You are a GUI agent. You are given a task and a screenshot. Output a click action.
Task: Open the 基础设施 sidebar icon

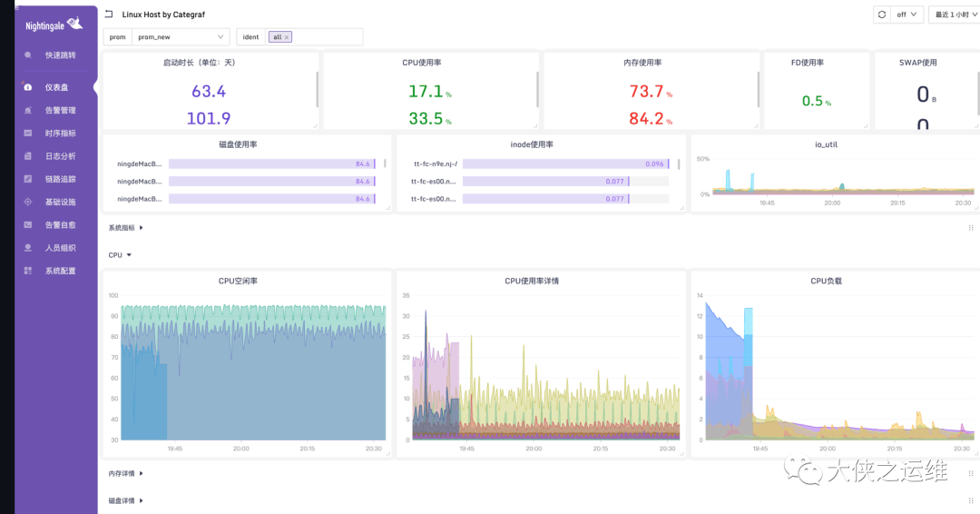[28, 202]
